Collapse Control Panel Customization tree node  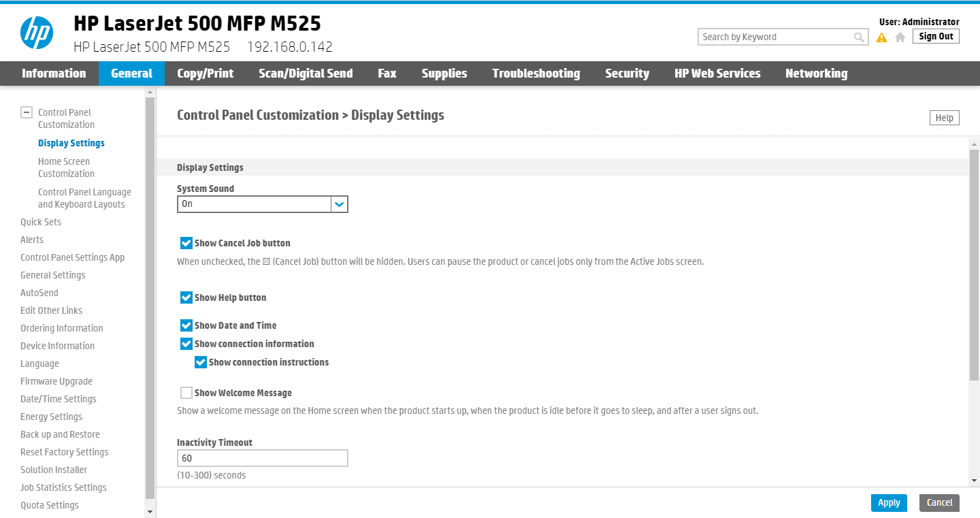pos(27,113)
